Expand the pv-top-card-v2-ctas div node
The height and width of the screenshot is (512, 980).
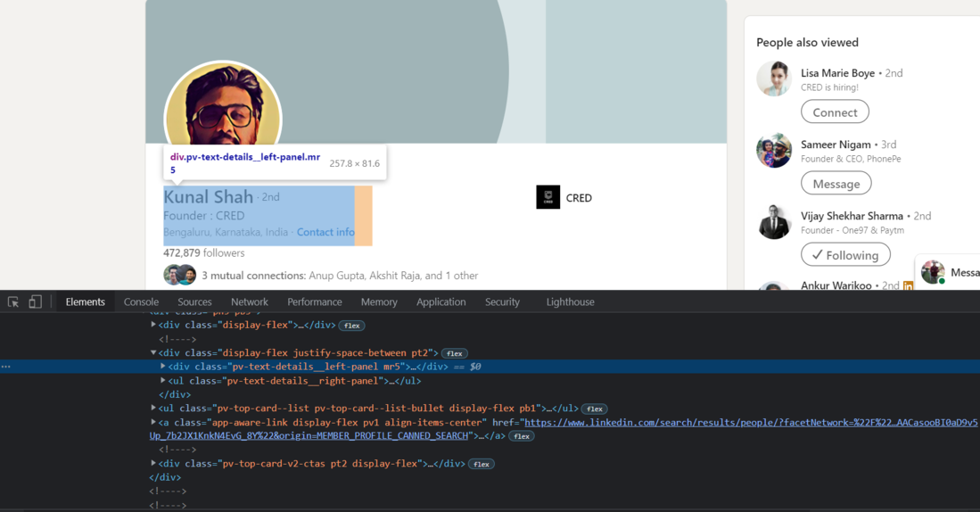pyautogui.click(x=153, y=463)
